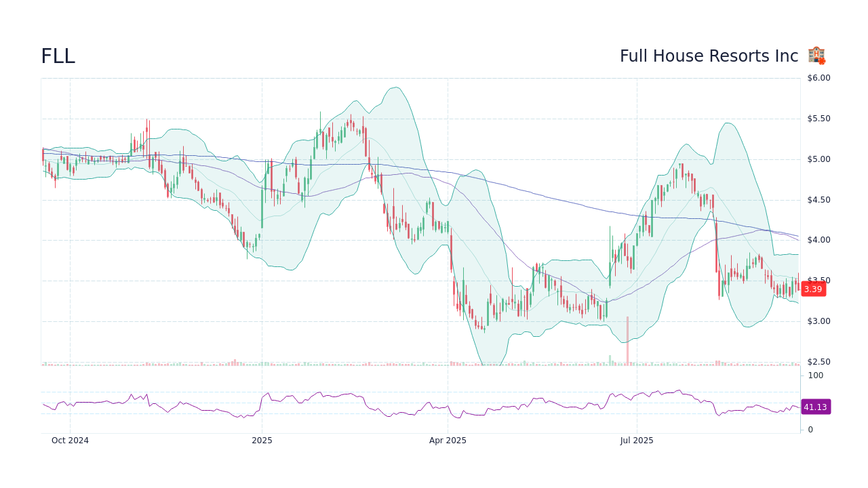Image resolution: width=868 pixels, height=488 pixels.
Task: Click the purple 41.13 RSI value badge
Action: pyautogui.click(x=815, y=407)
